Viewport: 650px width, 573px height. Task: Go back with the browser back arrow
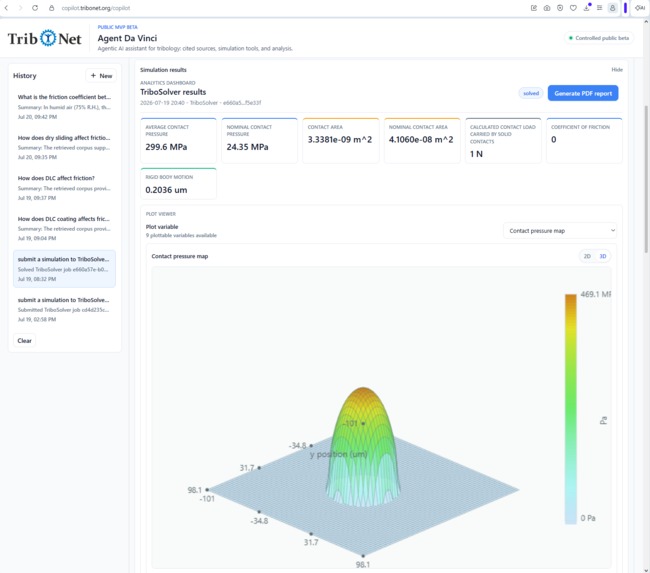pos(7,8)
